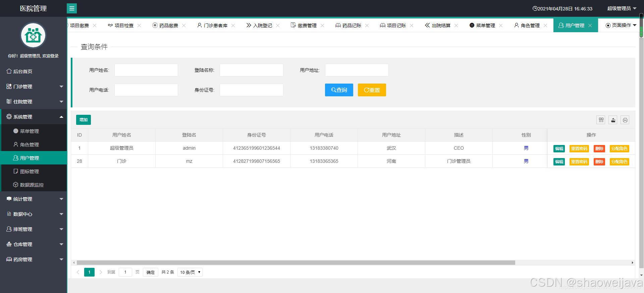Close the 药品缴费 tab
This screenshot has height=293, width=644.
(184, 25)
